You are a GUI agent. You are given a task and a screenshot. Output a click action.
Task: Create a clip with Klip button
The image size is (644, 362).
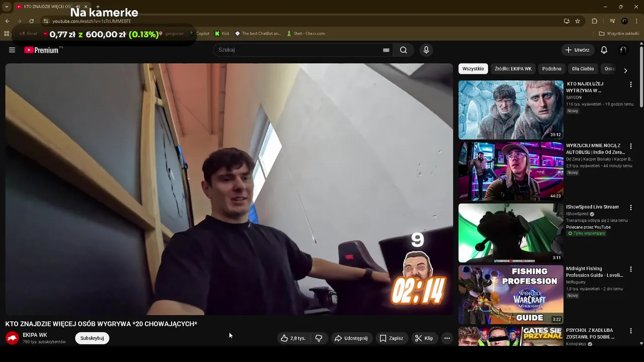[x=424, y=338]
